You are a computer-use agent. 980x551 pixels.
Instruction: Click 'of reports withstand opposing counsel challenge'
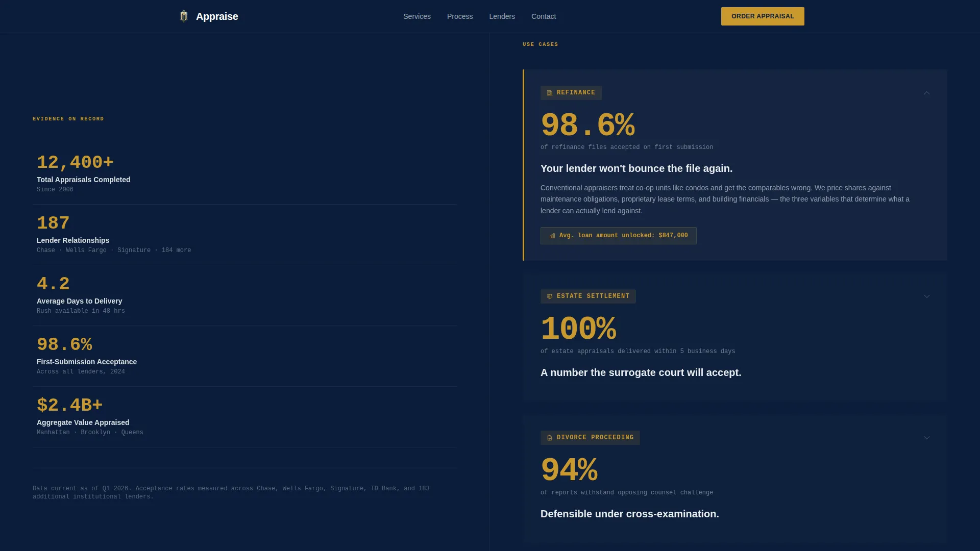tap(627, 493)
